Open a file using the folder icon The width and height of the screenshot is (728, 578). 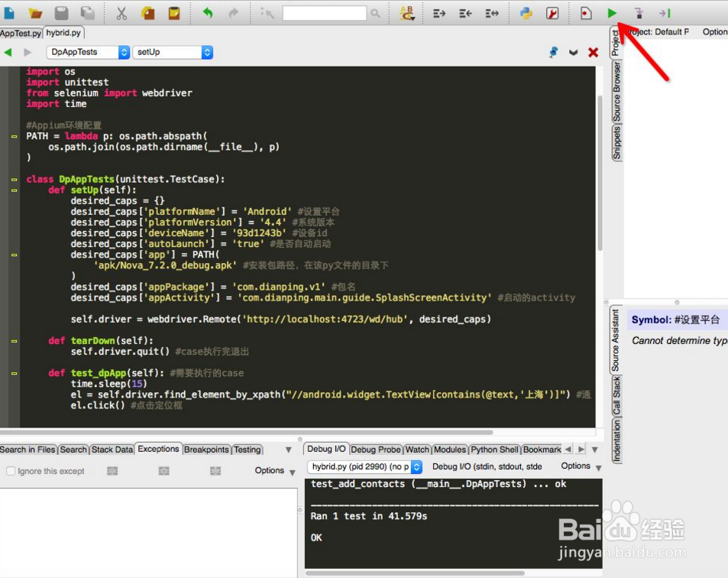[35, 13]
